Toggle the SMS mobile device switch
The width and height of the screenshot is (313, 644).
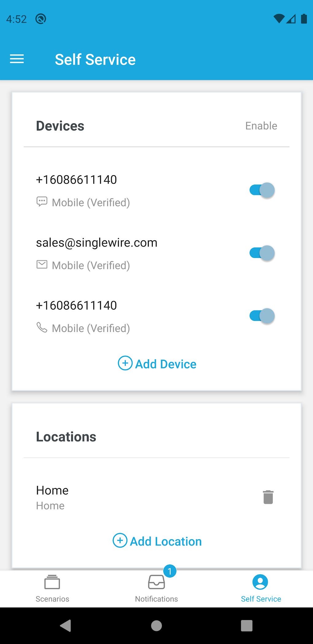[x=262, y=190]
